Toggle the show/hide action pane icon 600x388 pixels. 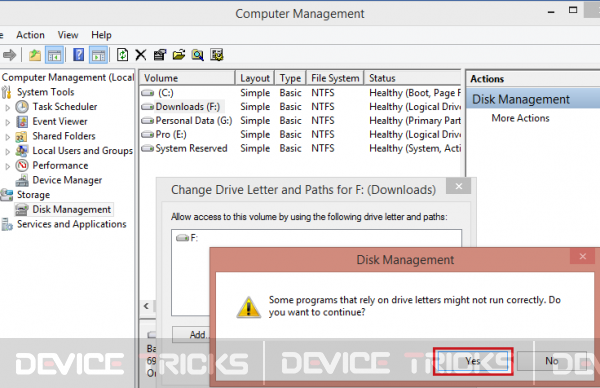coord(99,55)
